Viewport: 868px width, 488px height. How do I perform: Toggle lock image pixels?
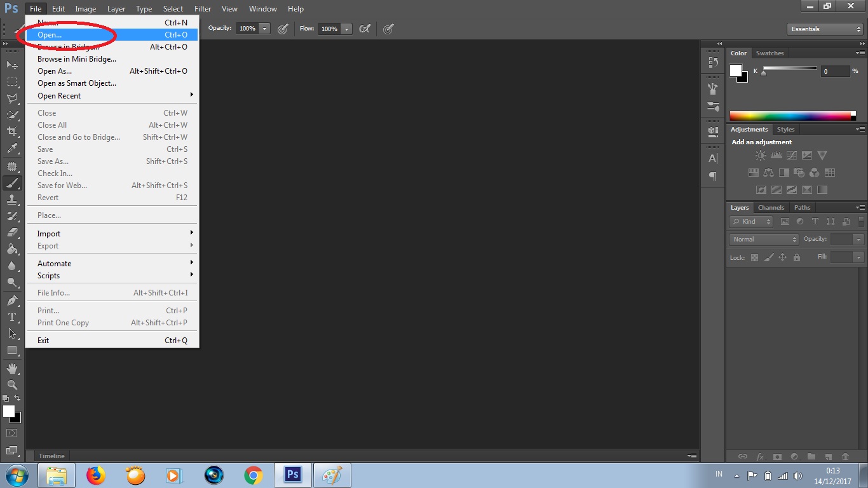(768, 257)
